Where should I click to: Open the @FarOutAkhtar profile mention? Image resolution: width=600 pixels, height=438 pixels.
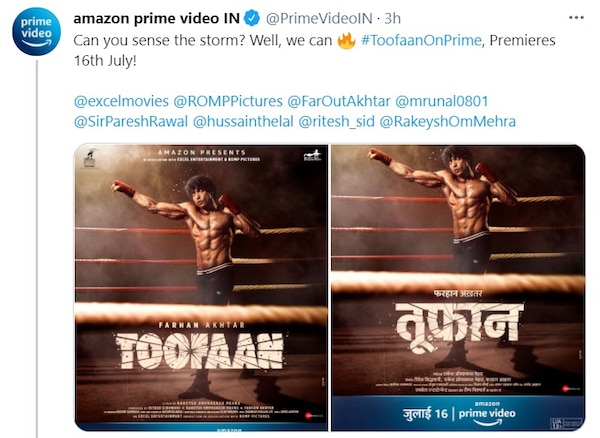click(x=339, y=101)
